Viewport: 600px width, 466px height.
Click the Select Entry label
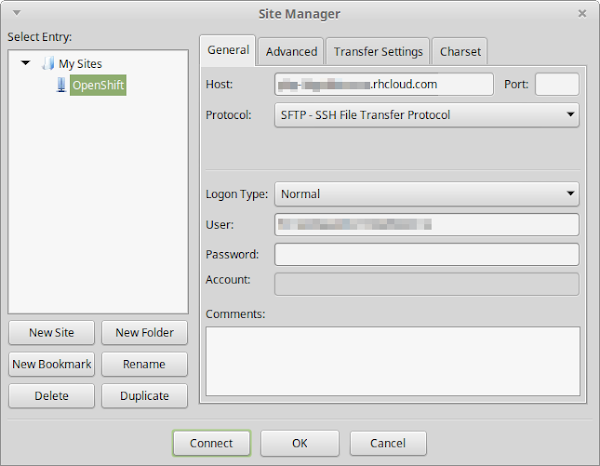pos(39,37)
